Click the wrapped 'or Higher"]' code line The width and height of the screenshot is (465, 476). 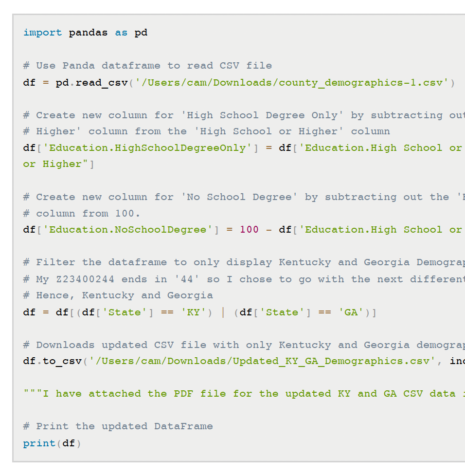[x=58, y=164]
